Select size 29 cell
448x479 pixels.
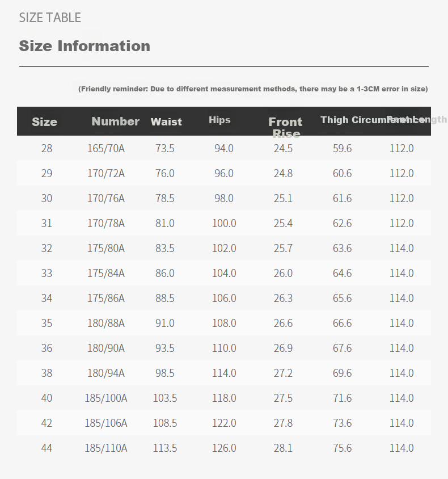(x=47, y=174)
